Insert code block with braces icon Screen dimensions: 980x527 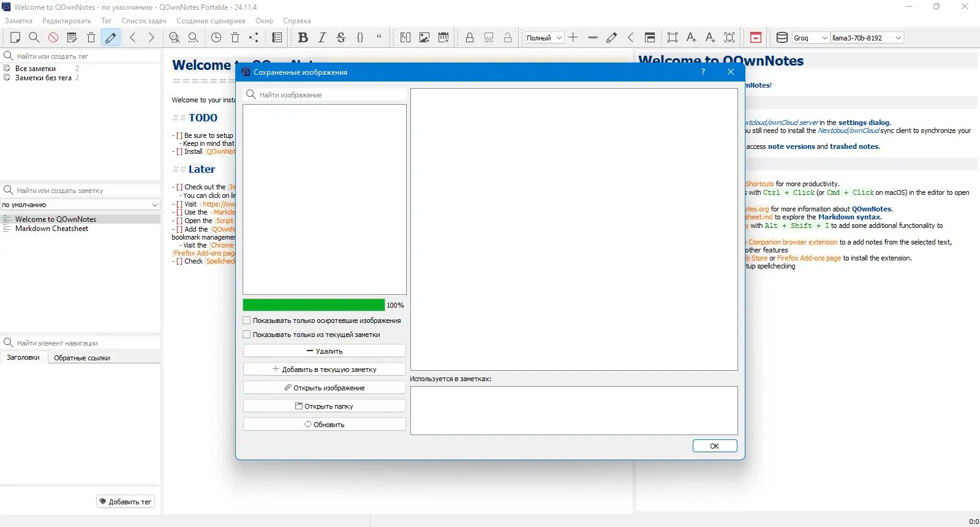[x=360, y=37]
